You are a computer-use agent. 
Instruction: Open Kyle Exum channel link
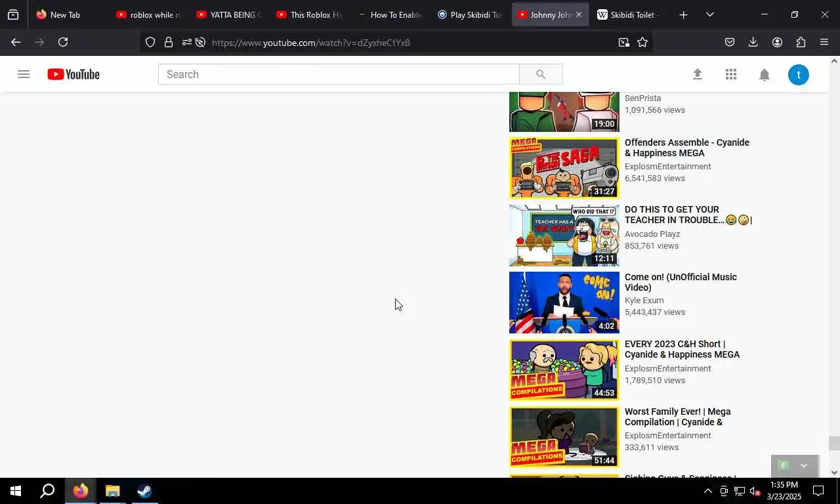644,301
